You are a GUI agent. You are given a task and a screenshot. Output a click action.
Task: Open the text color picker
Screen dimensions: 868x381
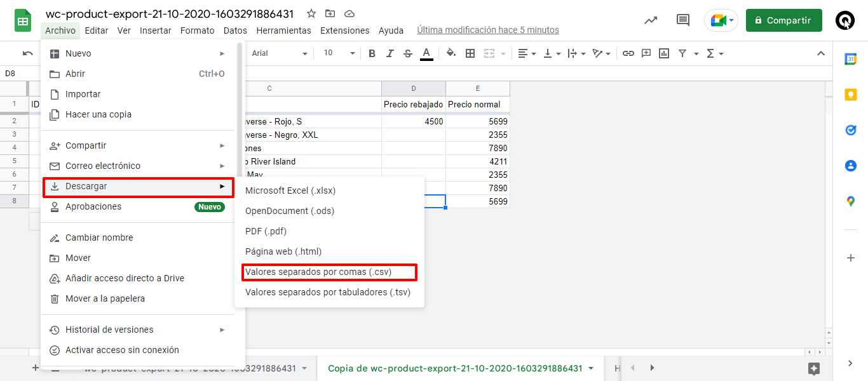point(426,53)
